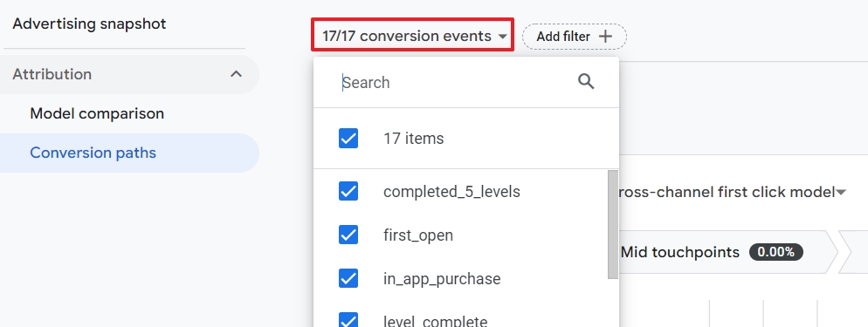
Task: Click the Add filter button
Action: pos(574,37)
